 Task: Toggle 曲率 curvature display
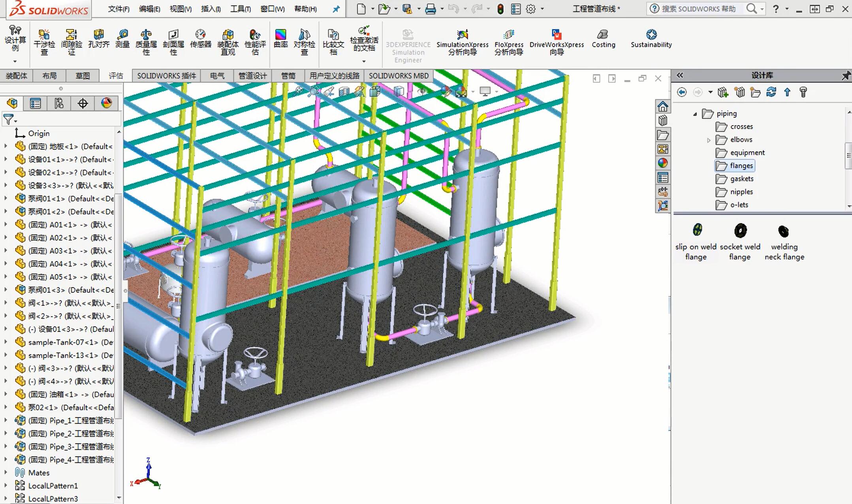(281, 39)
